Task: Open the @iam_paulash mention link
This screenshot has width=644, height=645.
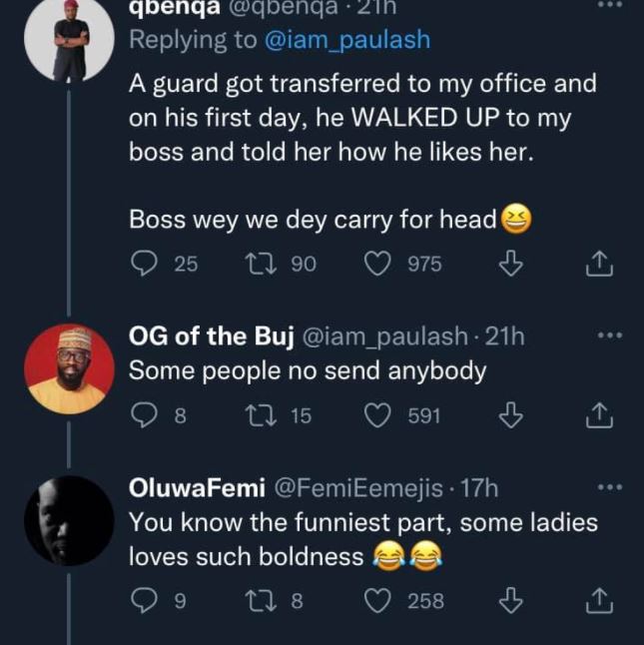Action: point(346,40)
